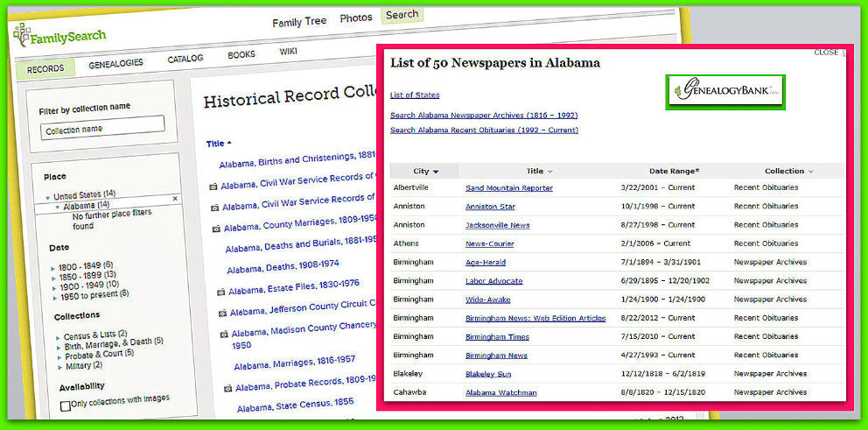Switch to the Records tab
The height and width of the screenshot is (430, 868).
(45, 69)
